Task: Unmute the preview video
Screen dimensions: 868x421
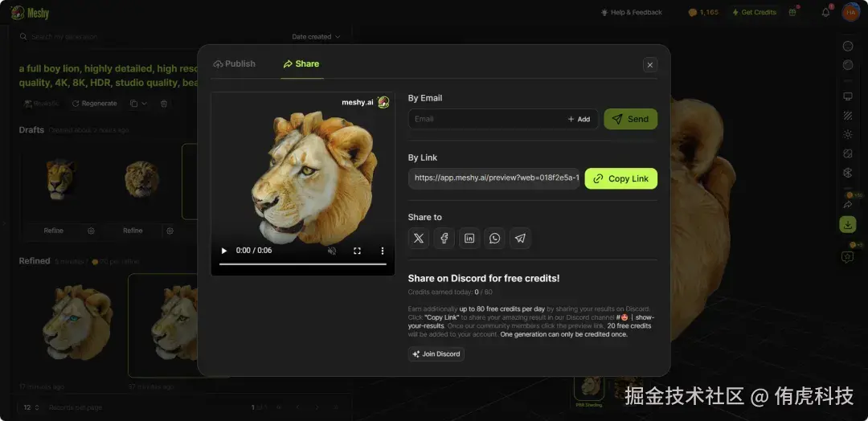Action: 332,251
